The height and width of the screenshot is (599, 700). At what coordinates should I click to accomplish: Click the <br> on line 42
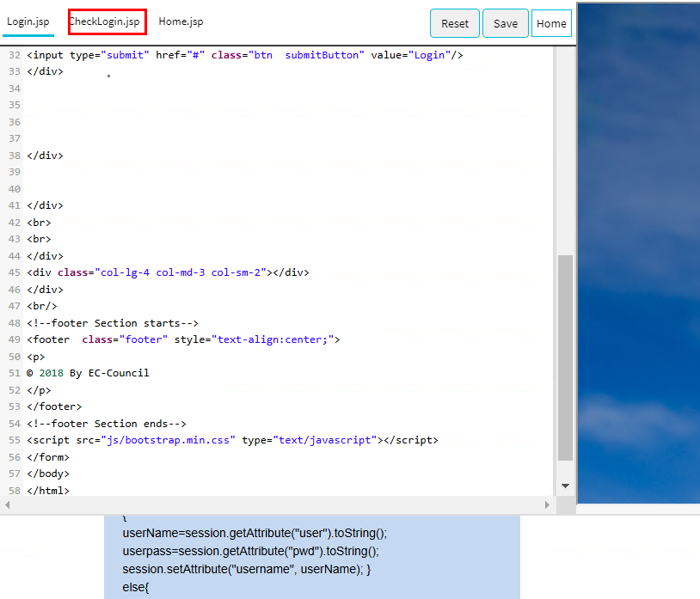(39, 223)
